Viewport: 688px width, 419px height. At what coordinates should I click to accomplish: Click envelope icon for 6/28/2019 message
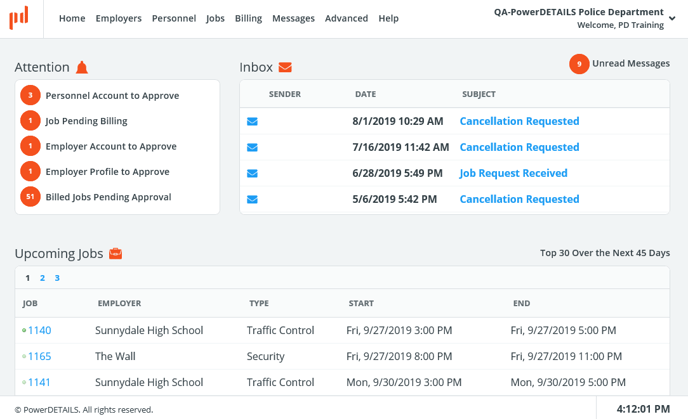point(253,174)
